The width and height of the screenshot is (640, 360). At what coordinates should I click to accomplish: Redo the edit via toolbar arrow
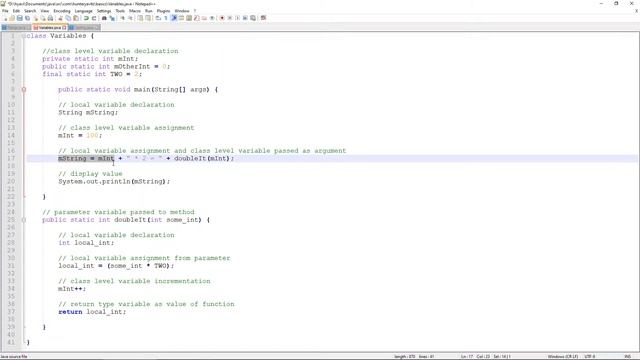pos(94,18)
